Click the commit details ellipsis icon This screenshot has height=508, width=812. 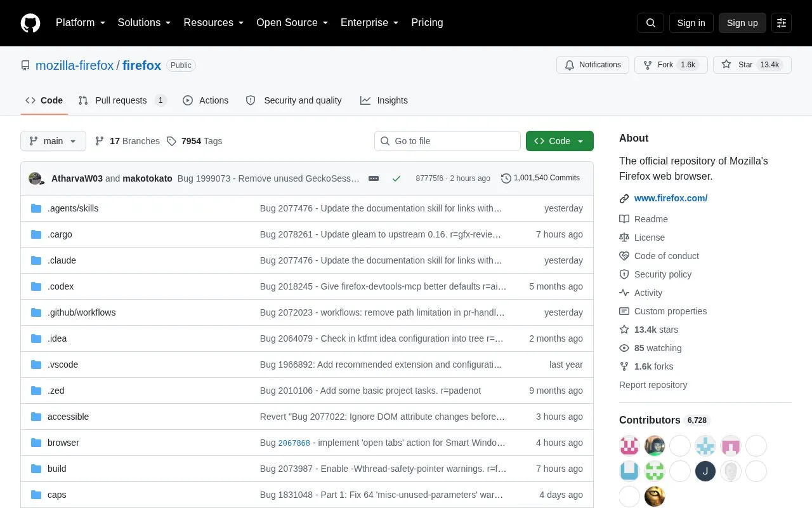tap(374, 178)
